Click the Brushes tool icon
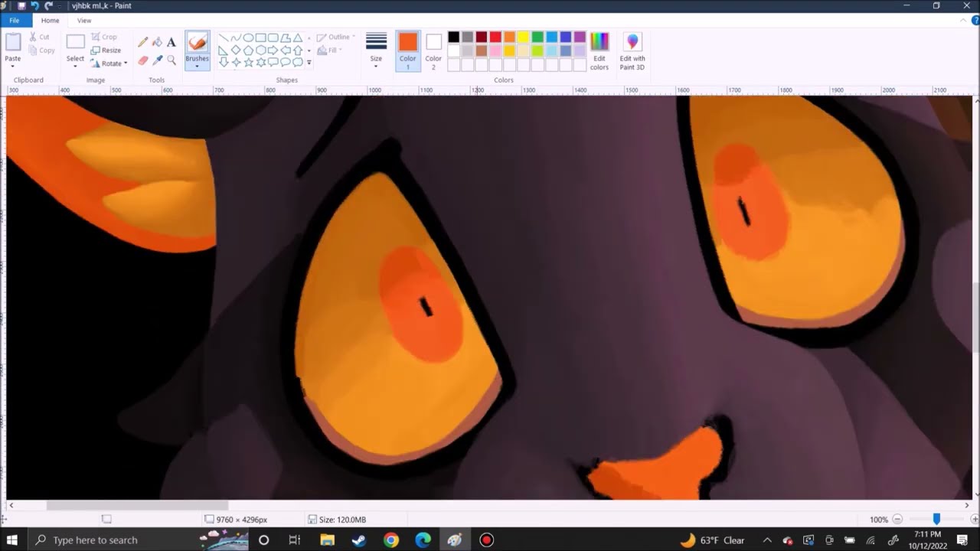The width and height of the screenshot is (980, 551). point(197,43)
